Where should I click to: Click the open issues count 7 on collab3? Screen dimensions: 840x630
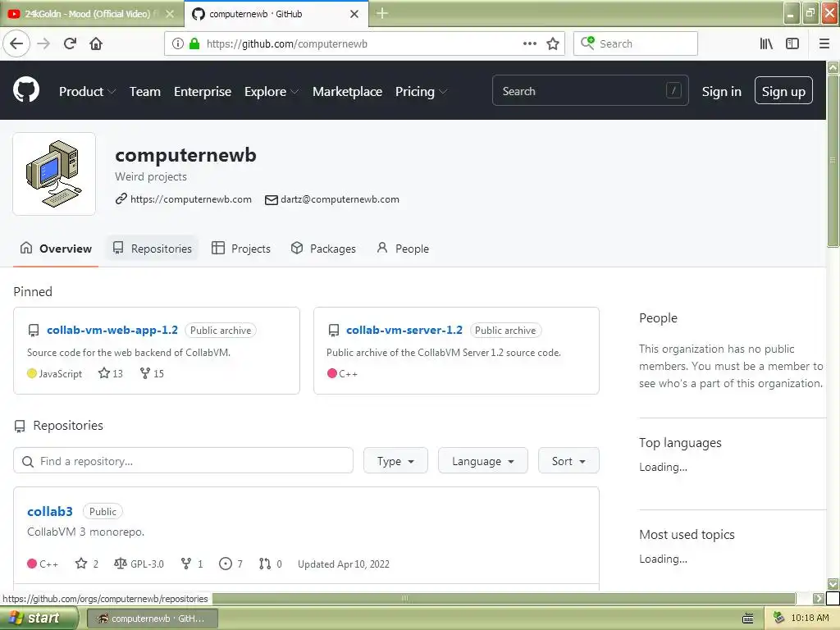pos(231,564)
